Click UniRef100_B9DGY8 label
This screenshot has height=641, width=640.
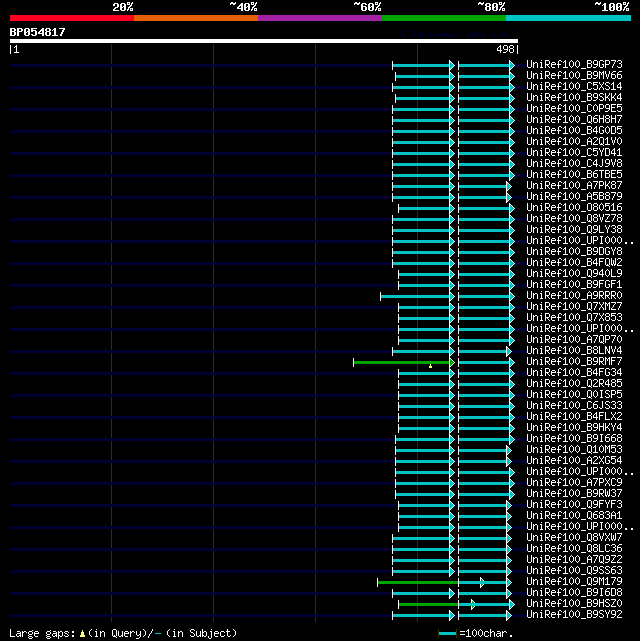pyautogui.click(x=574, y=251)
